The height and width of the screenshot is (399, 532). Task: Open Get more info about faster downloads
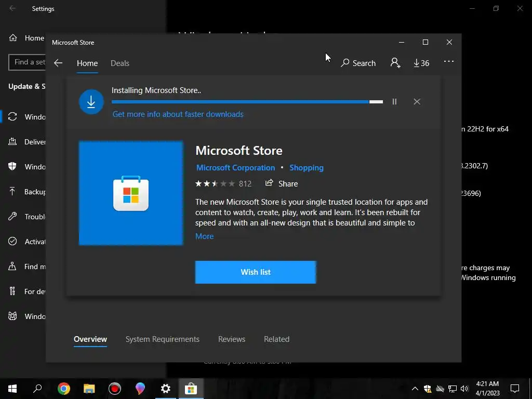tap(178, 114)
